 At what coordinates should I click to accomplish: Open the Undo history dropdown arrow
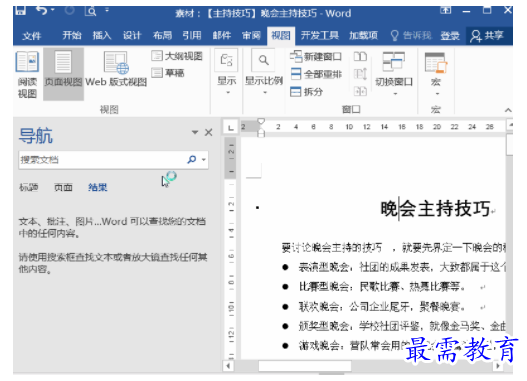point(53,10)
